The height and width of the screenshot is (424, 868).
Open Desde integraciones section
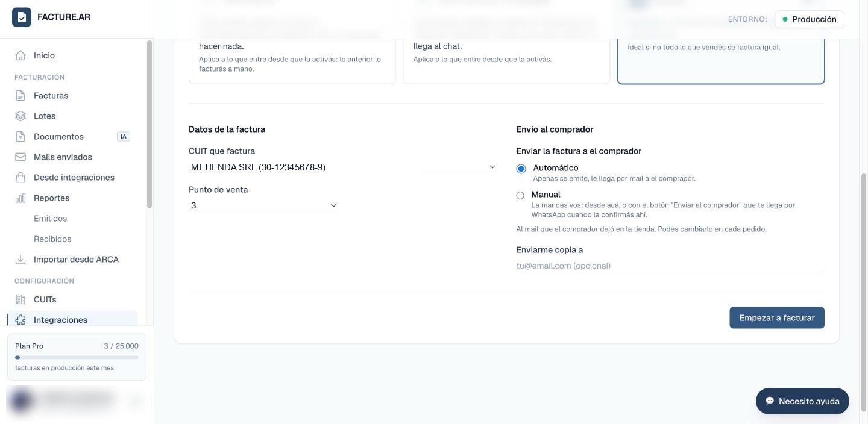click(x=72, y=178)
